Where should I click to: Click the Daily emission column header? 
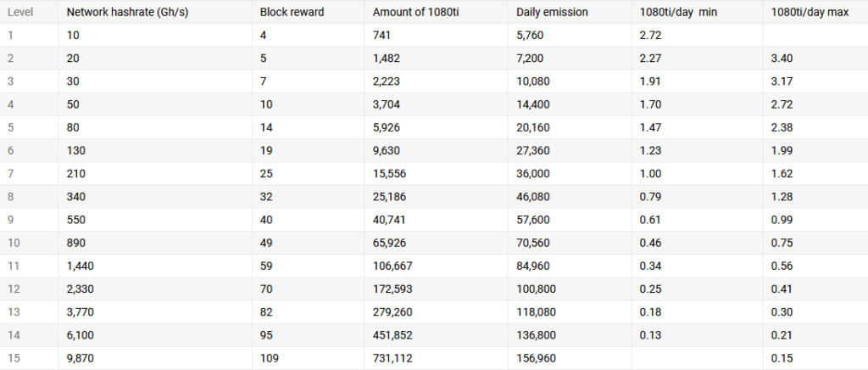pos(570,12)
